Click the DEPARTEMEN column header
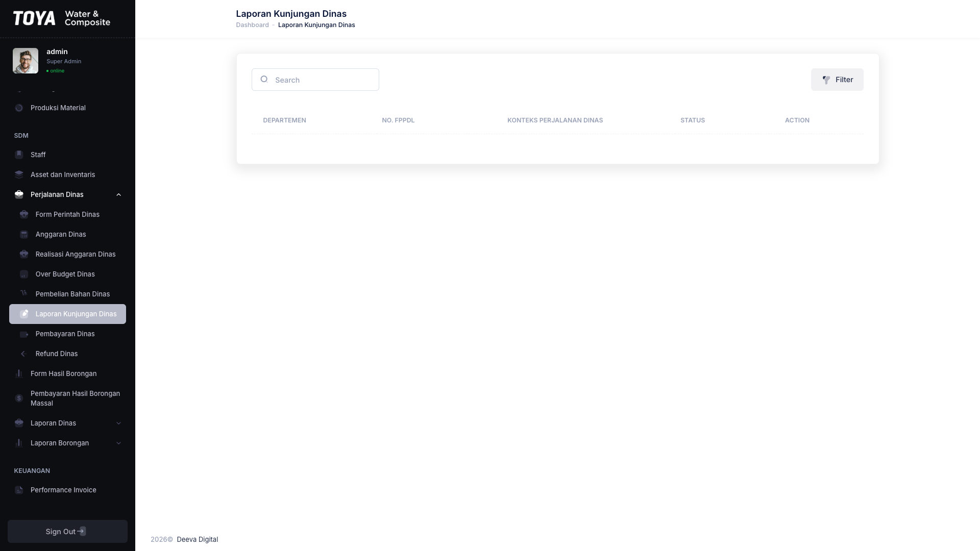Image resolution: width=980 pixels, height=551 pixels. point(284,120)
